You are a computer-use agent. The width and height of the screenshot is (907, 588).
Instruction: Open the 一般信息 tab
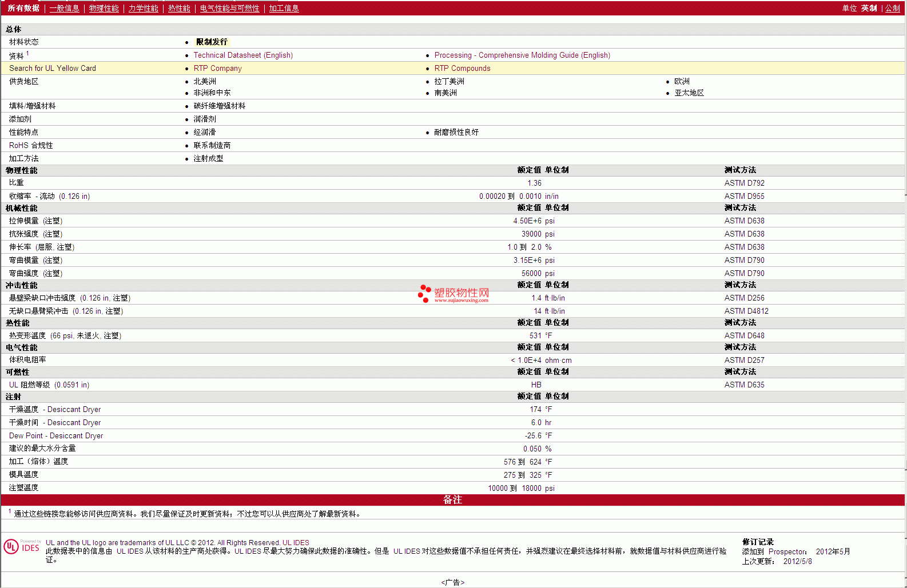pyautogui.click(x=65, y=8)
